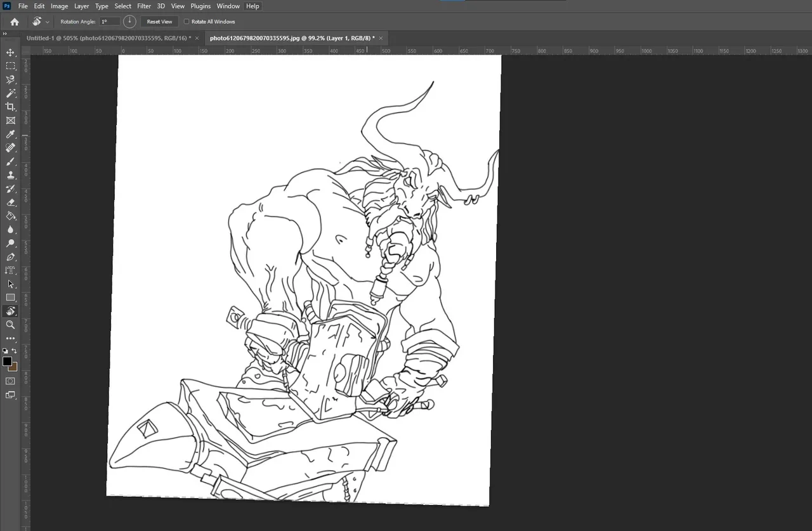Click the rotation angle dial
The height and width of the screenshot is (531, 812).
pyautogui.click(x=129, y=22)
